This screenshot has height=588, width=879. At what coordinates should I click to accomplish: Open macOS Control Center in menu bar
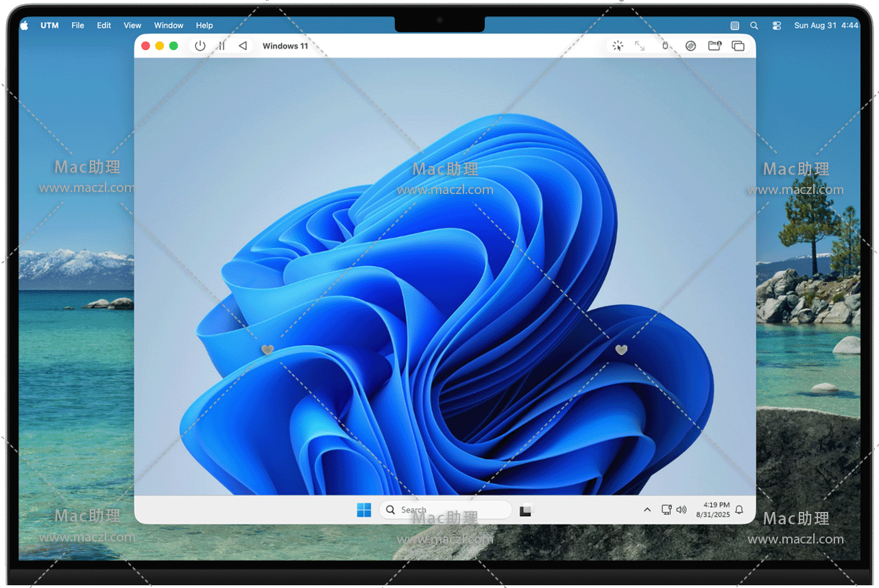(776, 25)
